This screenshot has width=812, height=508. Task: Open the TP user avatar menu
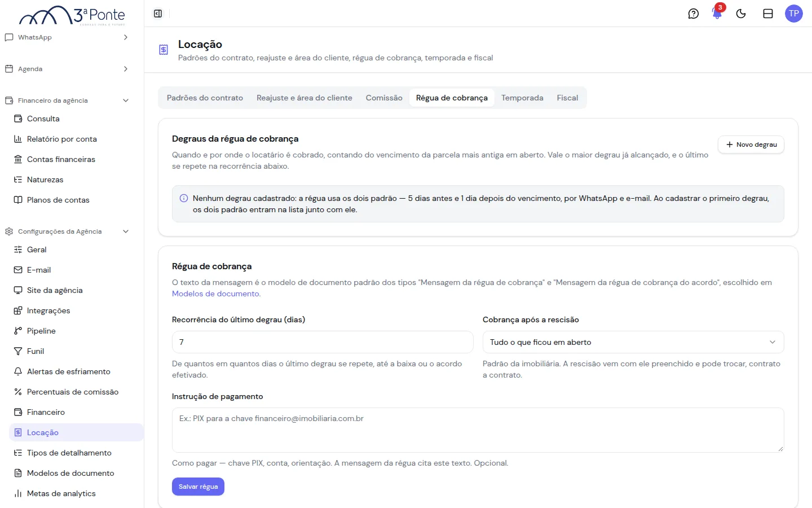(794, 14)
